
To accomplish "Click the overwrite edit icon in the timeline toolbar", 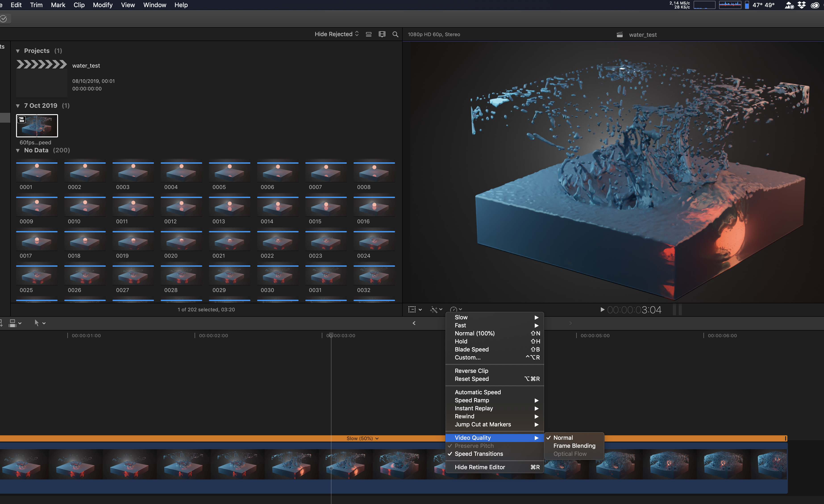I will point(12,323).
